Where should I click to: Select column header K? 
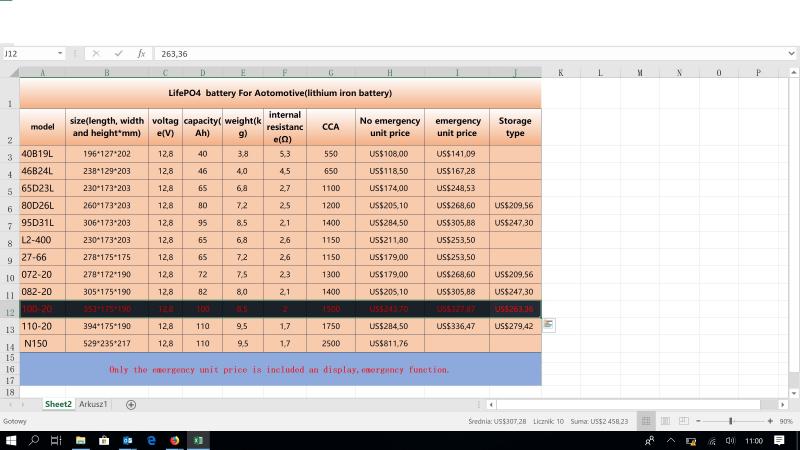560,72
